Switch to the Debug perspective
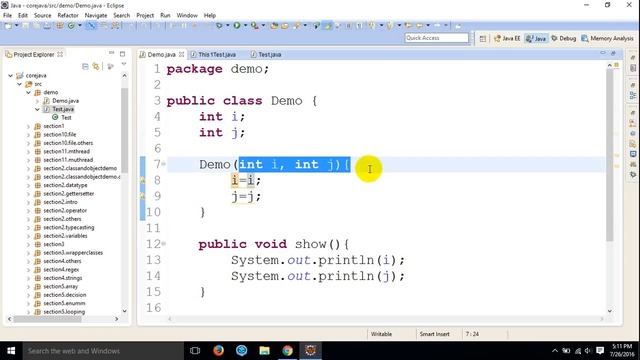The width and height of the screenshot is (640, 360). pos(564,38)
